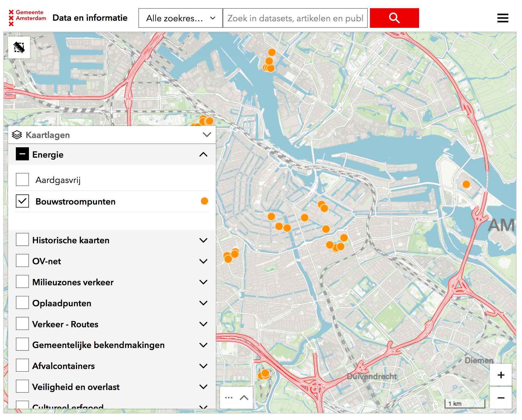This screenshot has width=522, height=420.
Task: Zoom out using the minus button
Action: (501, 398)
